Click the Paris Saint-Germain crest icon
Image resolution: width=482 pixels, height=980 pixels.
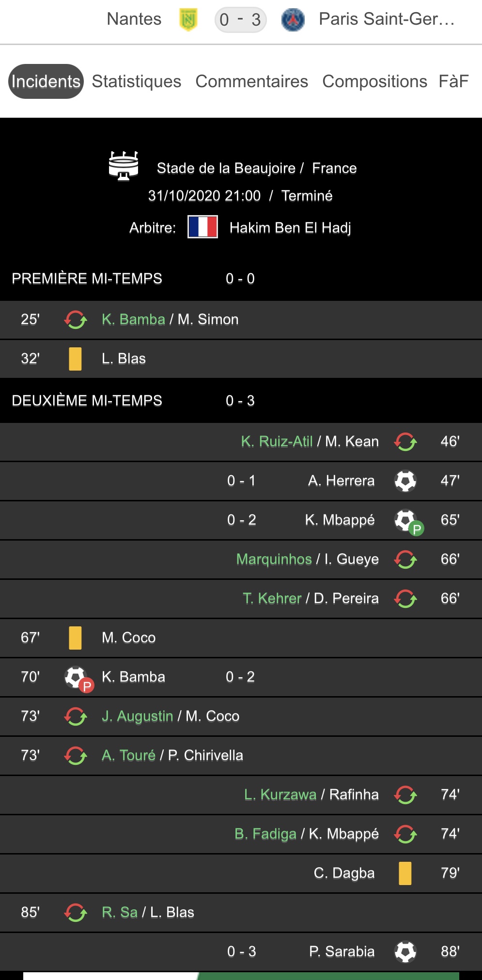click(x=293, y=20)
